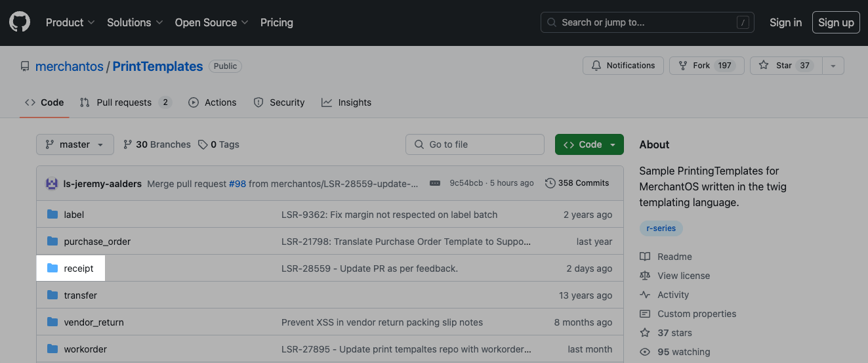Open the PrintTemplates repository link
Viewport: 868px width, 363px height.
point(157,66)
